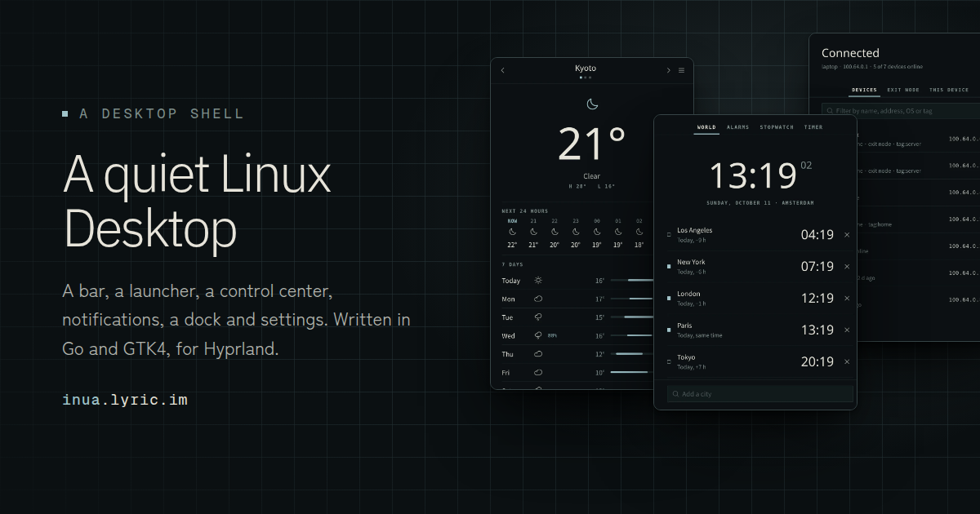Click the cloud icon in the Thu row
Image resolution: width=980 pixels, height=514 pixels.
point(538,354)
